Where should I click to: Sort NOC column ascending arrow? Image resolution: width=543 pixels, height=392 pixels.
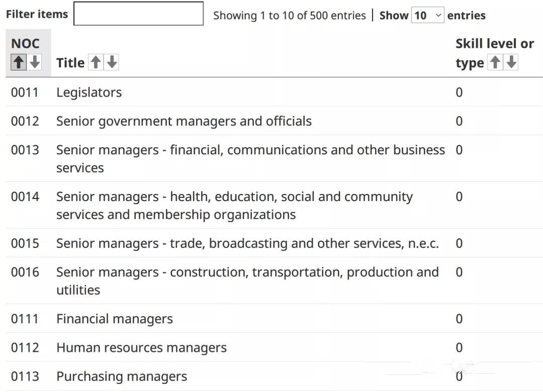19,62
